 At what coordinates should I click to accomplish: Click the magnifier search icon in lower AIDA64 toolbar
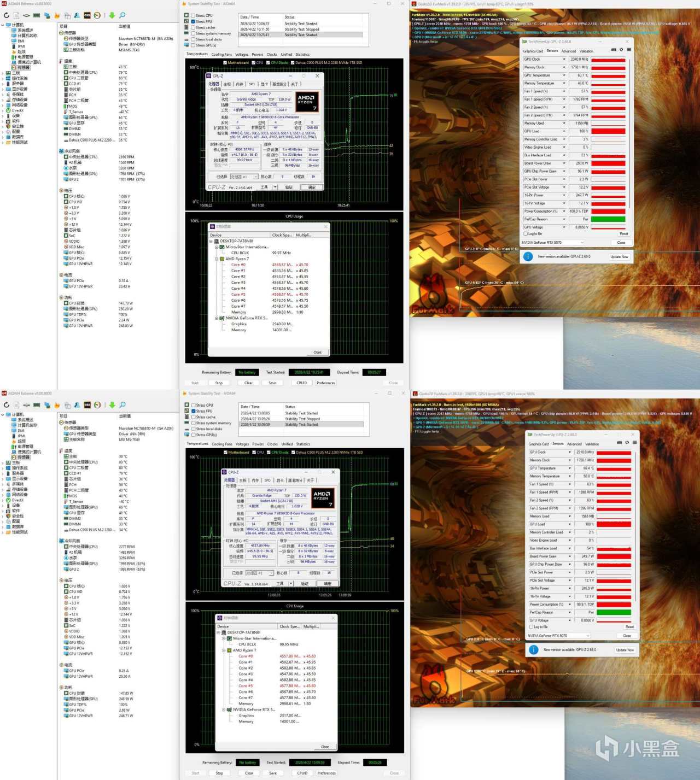(x=122, y=405)
